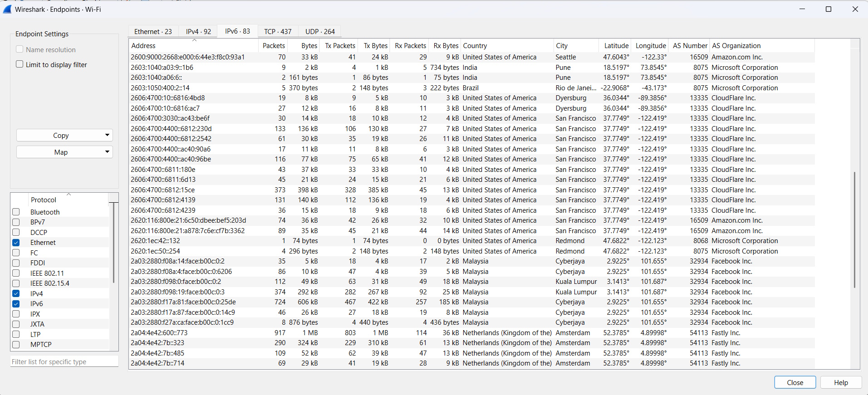
Task: Switch to the IPv4 · 92 tab
Action: (x=198, y=31)
